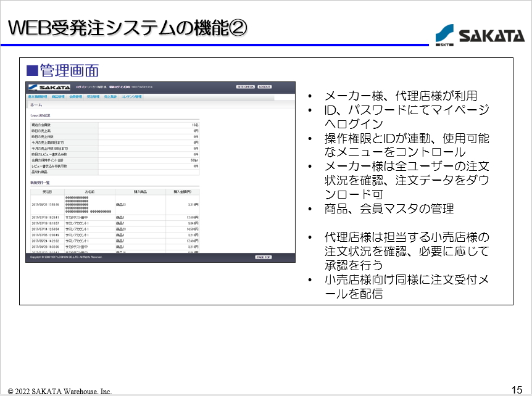This screenshot has height=396, width=532.
Task: Click the PAGE TOP button
Action: [264, 257]
